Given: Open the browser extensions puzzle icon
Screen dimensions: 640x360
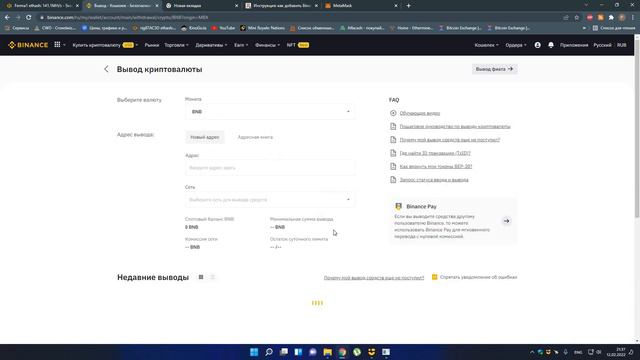Looking at the screenshot, I should 611,18.
